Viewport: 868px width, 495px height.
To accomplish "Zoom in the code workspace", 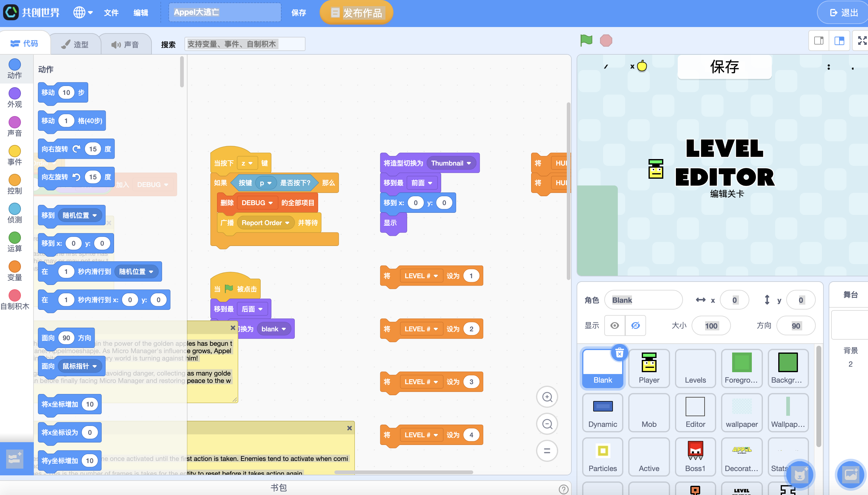I will point(547,397).
